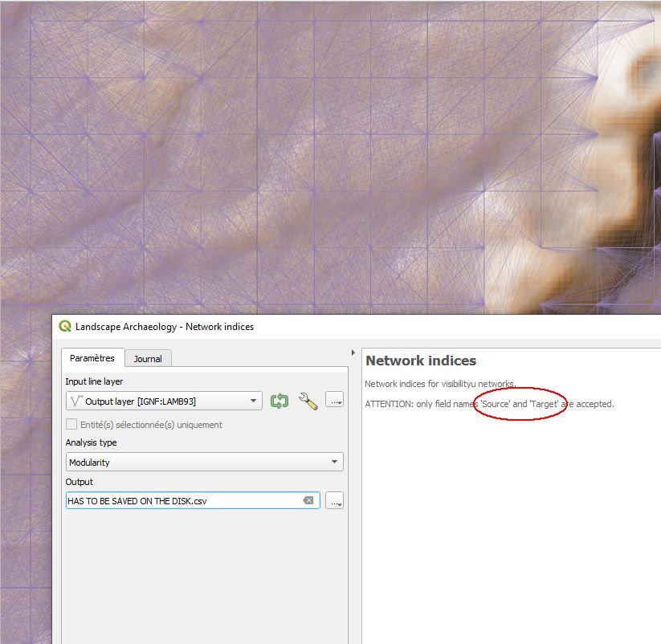The image size is (661, 644).
Task: Click the 'Network indices for visibilityu networks' text
Action: coord(440,384)
